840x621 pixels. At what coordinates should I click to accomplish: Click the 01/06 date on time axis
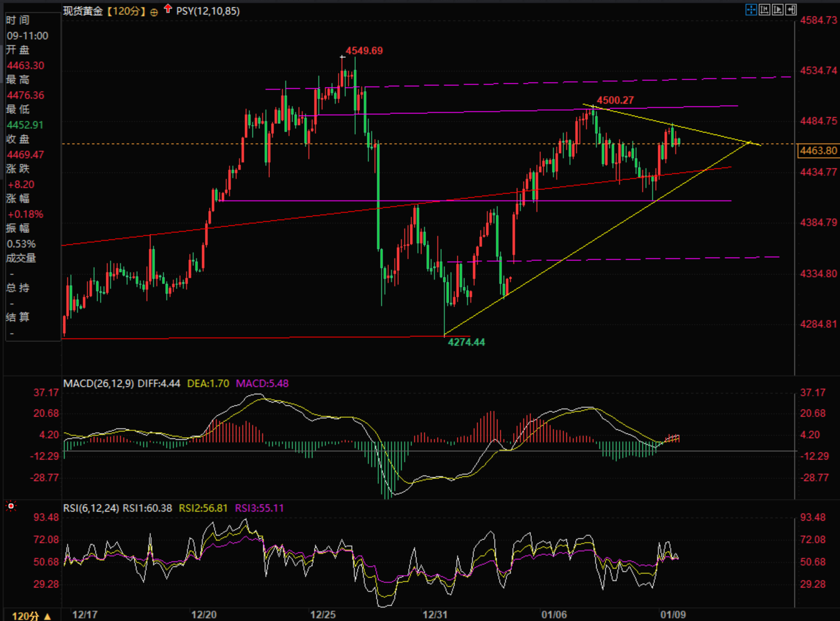click(x=554, y=614)
